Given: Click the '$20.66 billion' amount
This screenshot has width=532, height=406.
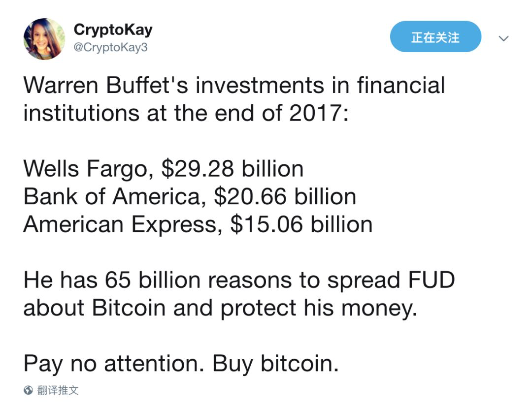Looking at the screenshot, I should (x=285, y=196).
